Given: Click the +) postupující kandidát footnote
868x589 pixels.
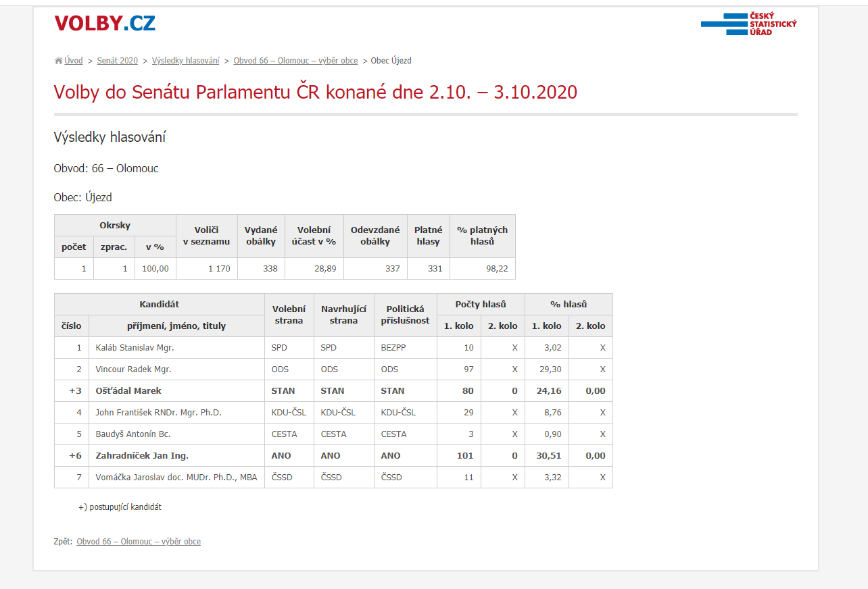Looking at the screenshot, I should (120, 507).
